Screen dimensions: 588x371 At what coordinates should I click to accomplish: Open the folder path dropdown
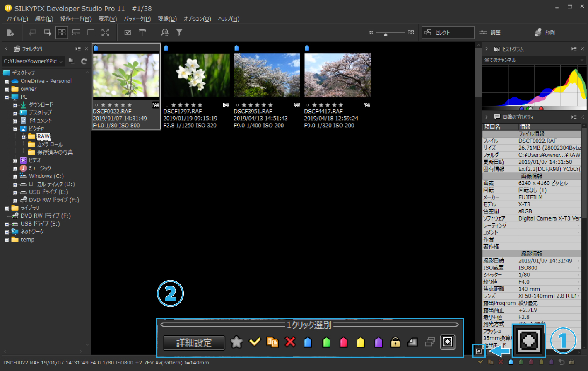tap(61, 61)
